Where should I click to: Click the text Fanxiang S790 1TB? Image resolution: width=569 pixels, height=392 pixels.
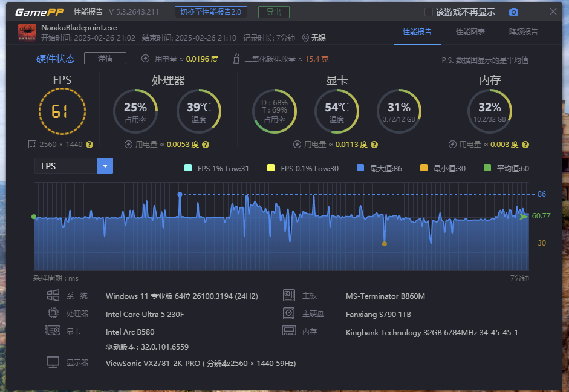click(x=379, y=315)
